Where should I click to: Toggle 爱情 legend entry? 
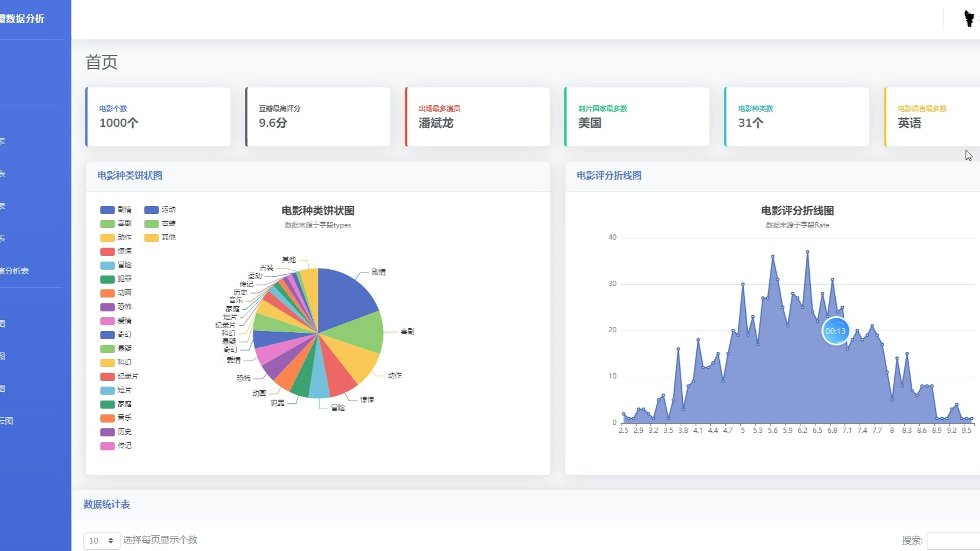[x=116, y=321]
